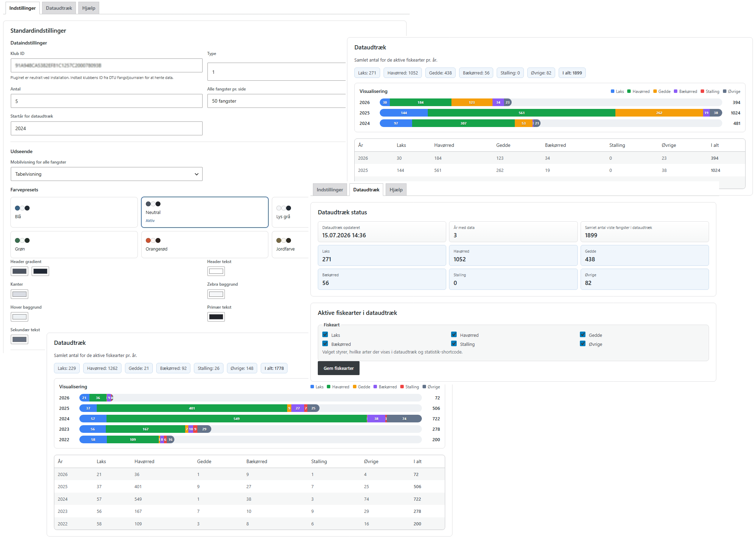The height and width of the screenshot is (540, 756).
Task: Choose the Grøn preset color dots
Action: tap(22, 240)
